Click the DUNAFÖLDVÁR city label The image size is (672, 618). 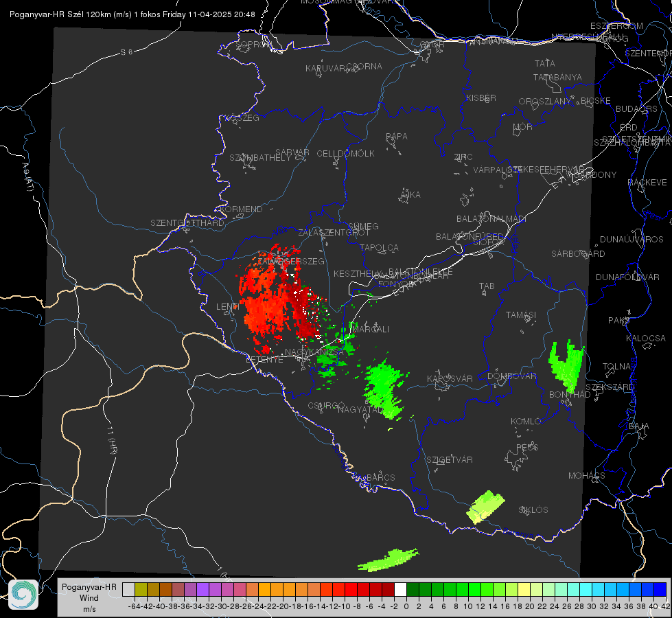(627, 277)
